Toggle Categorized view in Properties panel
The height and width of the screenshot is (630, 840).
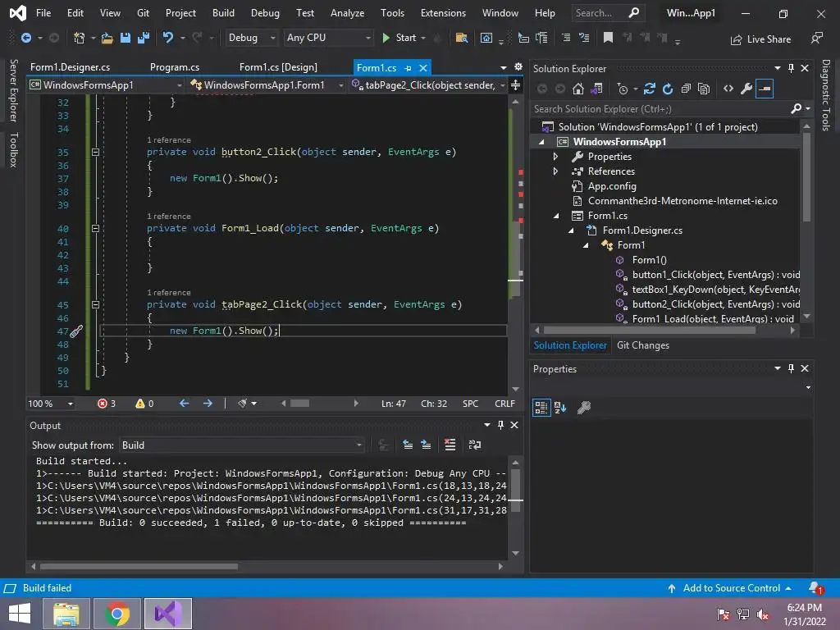(x=541, y=407)
